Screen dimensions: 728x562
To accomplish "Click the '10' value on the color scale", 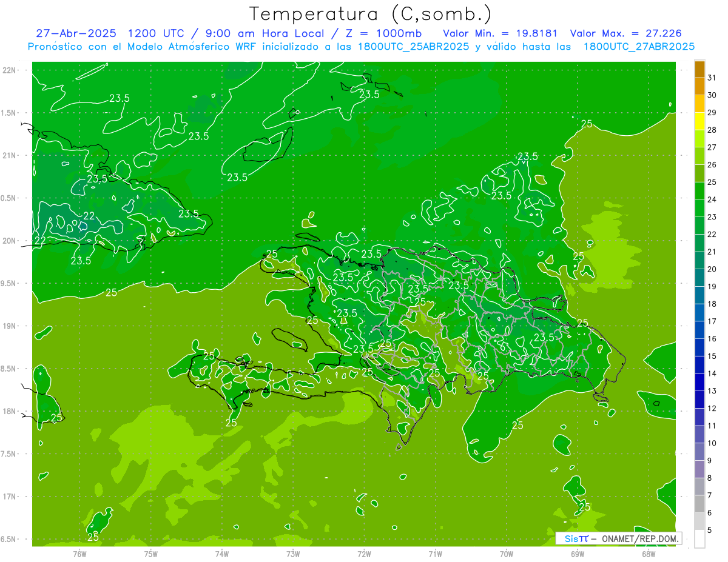I will click(x=712, y=443).
